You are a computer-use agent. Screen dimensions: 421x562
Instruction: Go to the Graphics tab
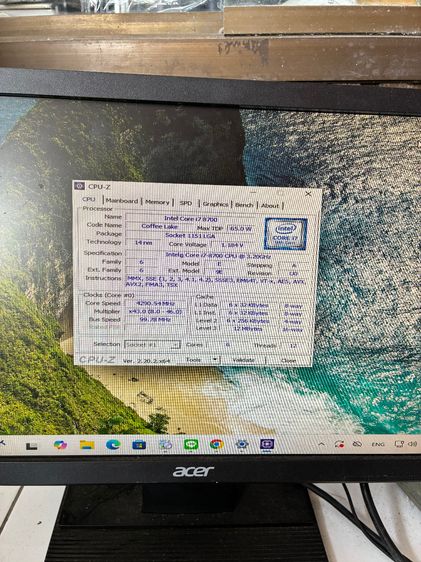(215, 204)
